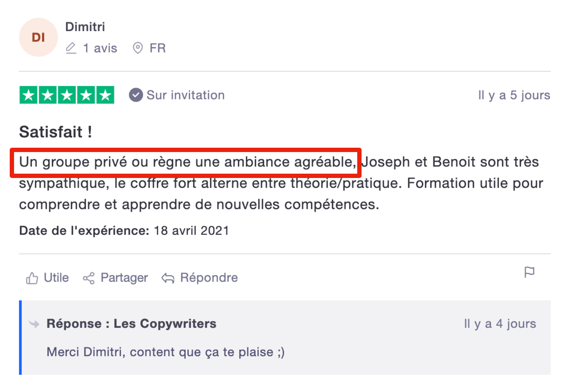Open the review title 'Satisfait !'

click(x=56, y=132)
